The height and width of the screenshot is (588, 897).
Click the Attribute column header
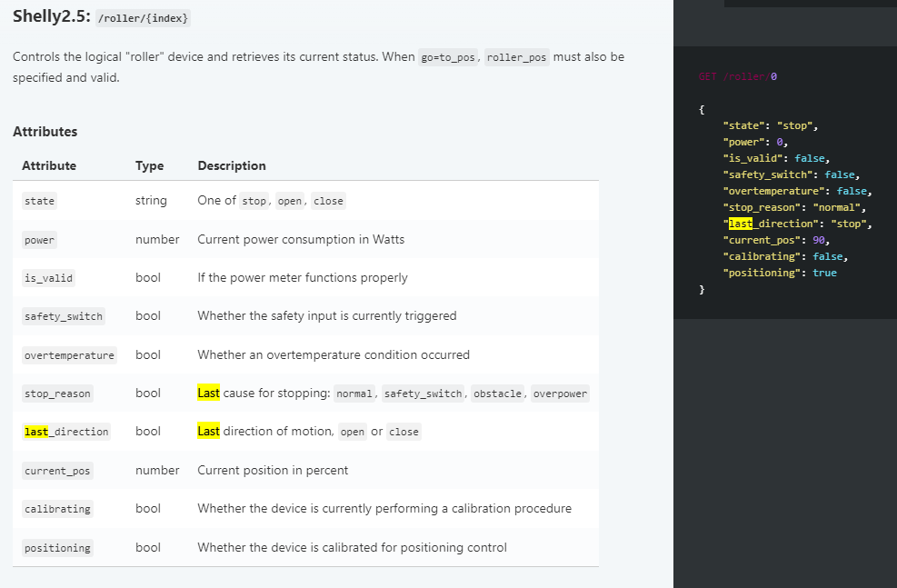tap(49, 166)
